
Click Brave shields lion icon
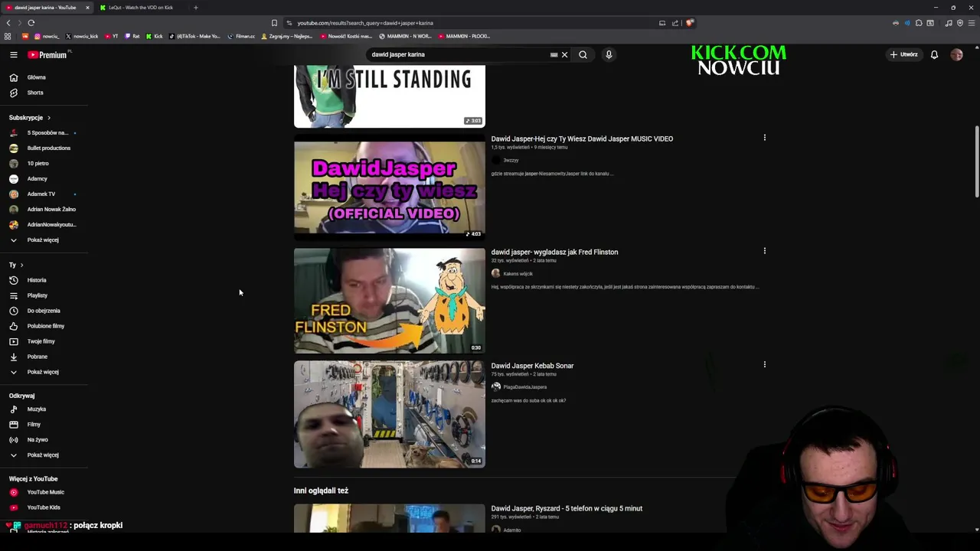coord(689,23)
